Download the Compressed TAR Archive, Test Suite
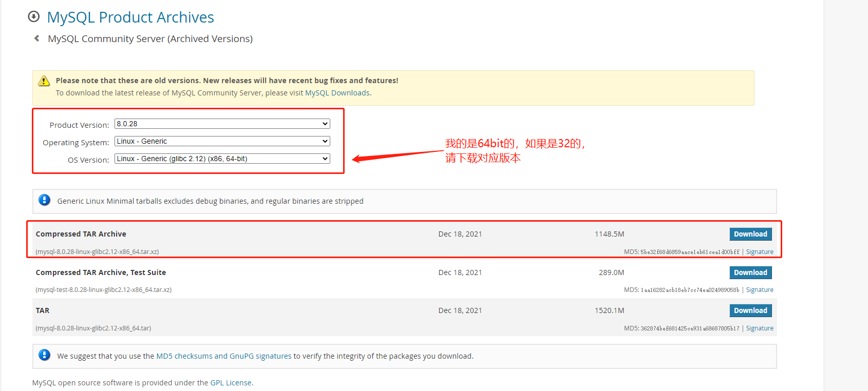The width and height of the screenshot is (868, 391). point(750,272)
